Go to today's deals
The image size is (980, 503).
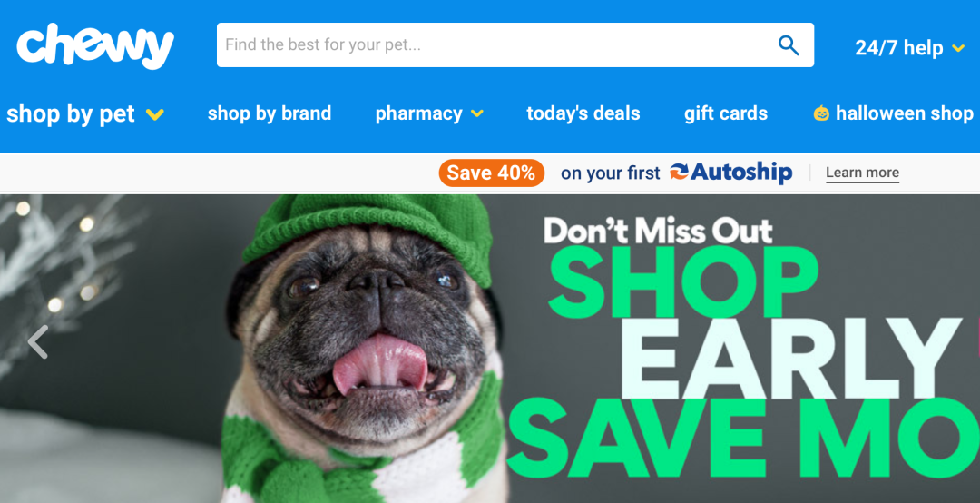583,113
